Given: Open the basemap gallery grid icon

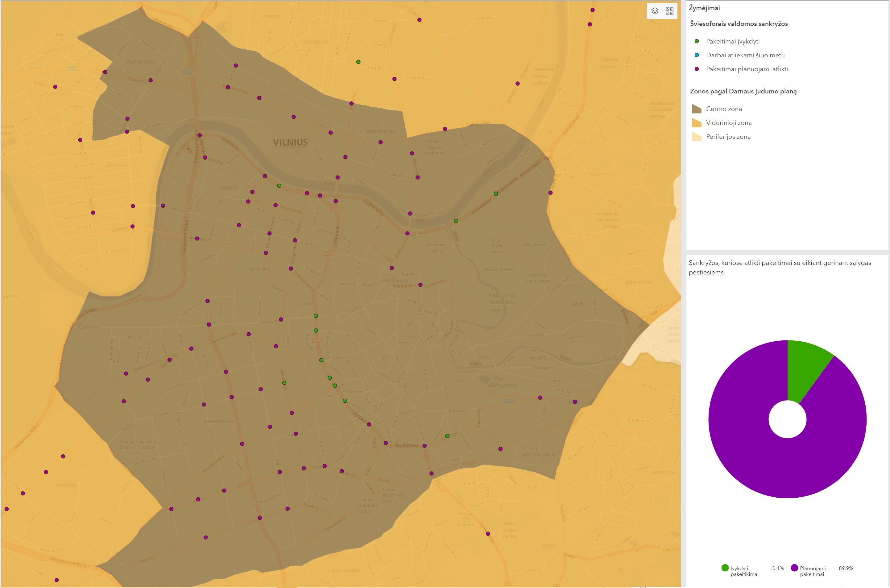Looking at the screenshot, I should tap(670, 11).
